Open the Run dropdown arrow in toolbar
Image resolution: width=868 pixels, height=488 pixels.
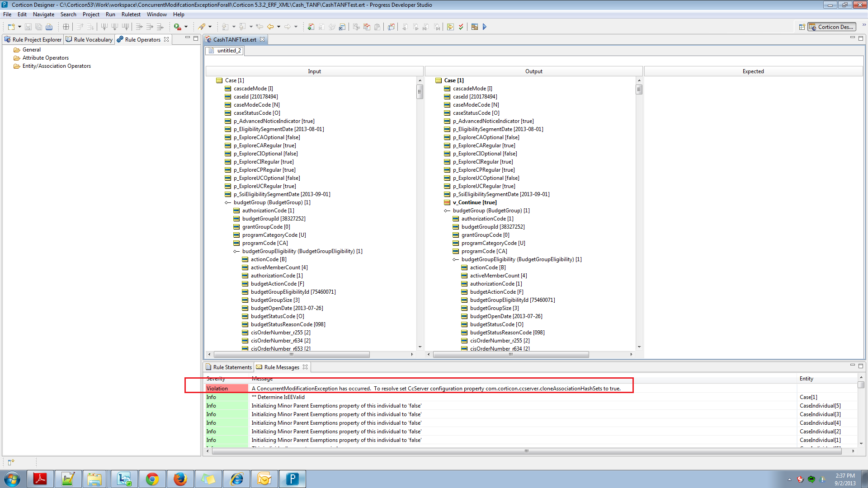coord(186,27)
